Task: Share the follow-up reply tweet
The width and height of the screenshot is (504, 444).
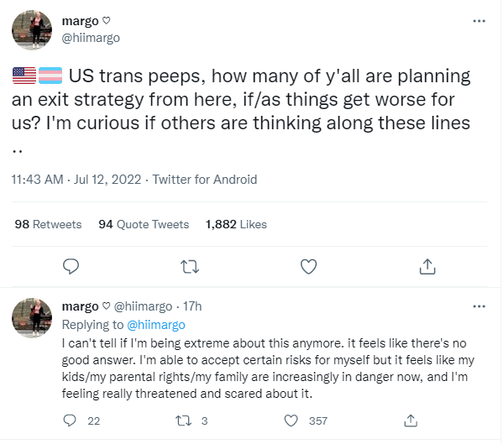Action: point(411,420)
